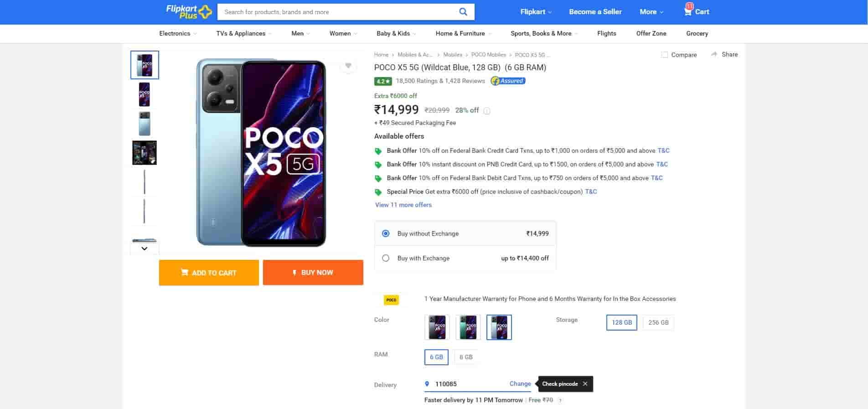868x409 pixels.
Task: Select Buy without Exchange option
Action: pos(386,233)
